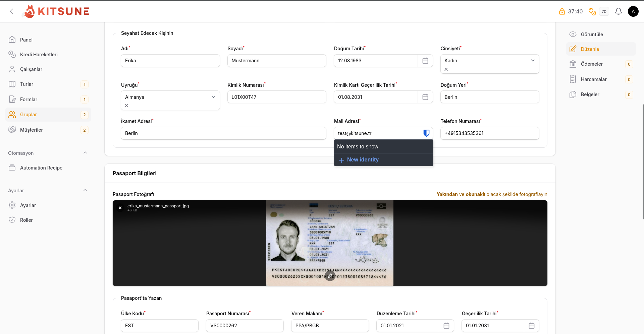Expand the Cinsiyeti dropdown

click(x=533, y=61)
